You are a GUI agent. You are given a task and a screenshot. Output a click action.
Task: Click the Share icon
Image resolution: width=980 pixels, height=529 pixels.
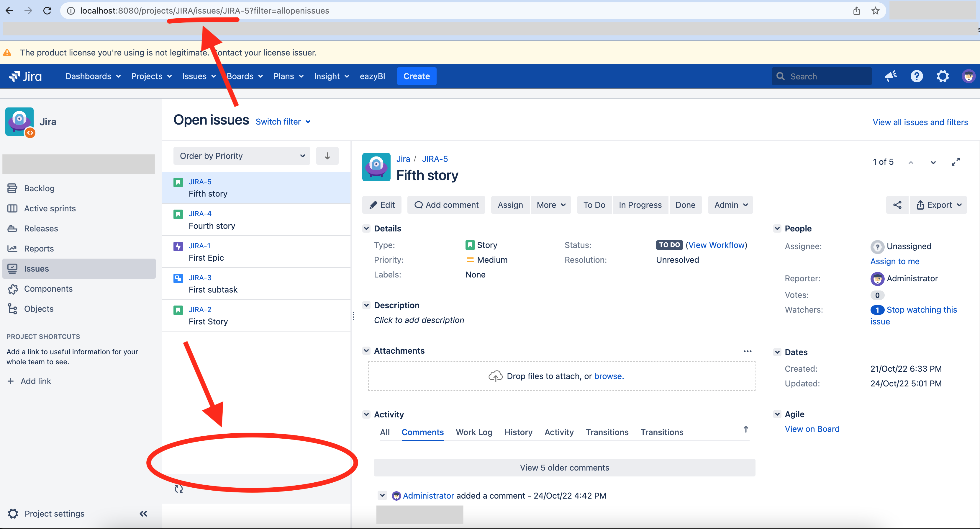coord(897,205)
